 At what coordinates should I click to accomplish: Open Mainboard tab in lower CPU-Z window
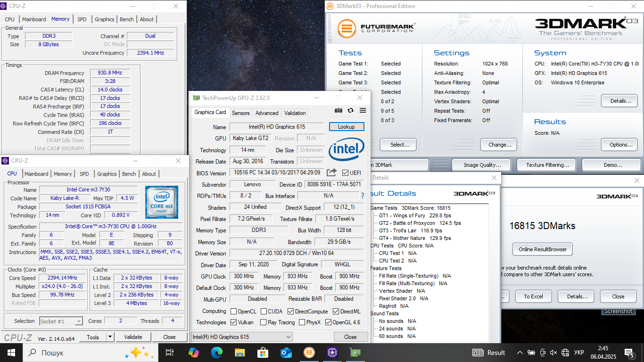point(36,174)
